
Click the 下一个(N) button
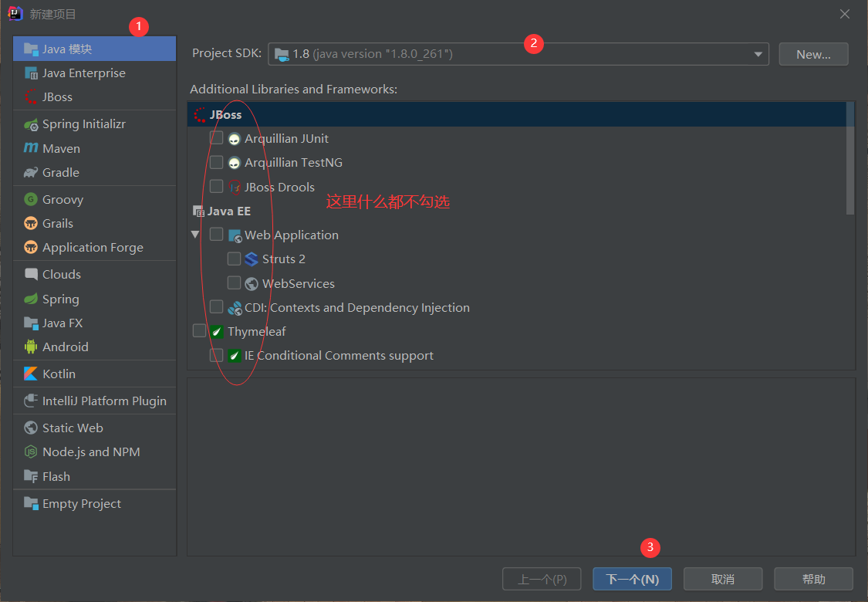pos(632,579)
